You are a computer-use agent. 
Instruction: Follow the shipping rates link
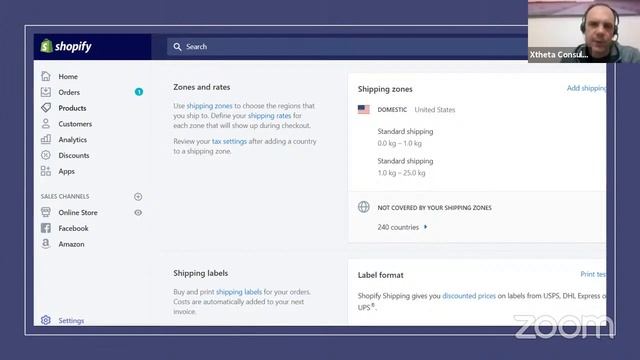[269, 116]
